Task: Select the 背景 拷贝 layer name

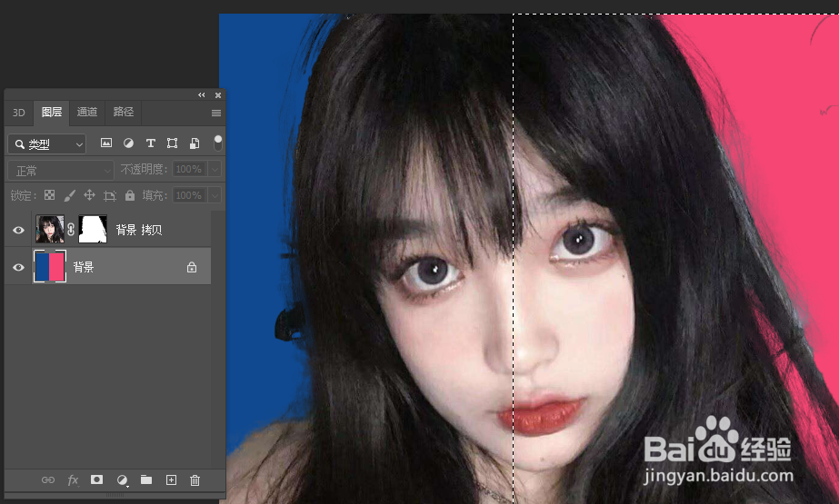Action: (139, 230)
